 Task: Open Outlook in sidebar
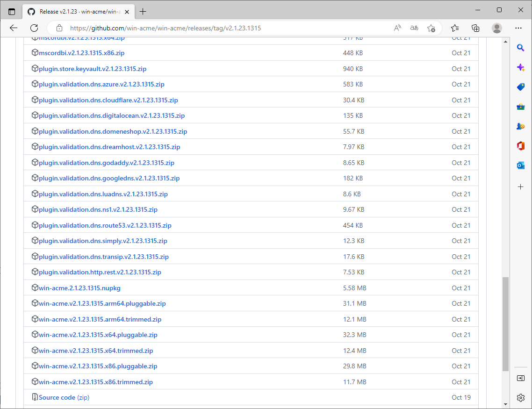(x=521, y=165)
